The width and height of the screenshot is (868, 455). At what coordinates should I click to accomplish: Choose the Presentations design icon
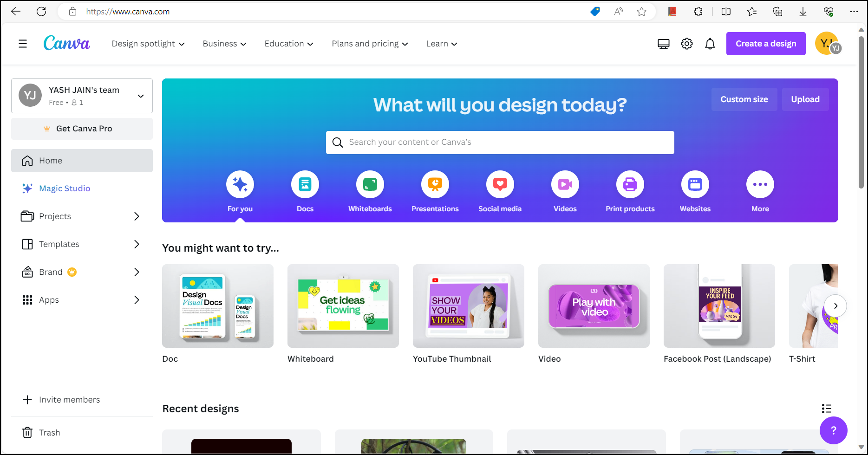point(435,184)
